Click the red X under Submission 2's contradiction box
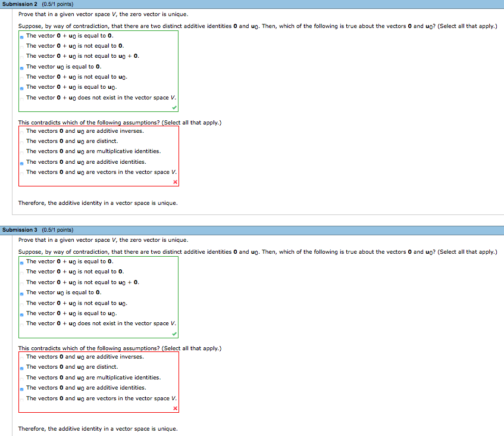Image resolution: width=504 pixels, height=436 pixels. tap(174, 182)
